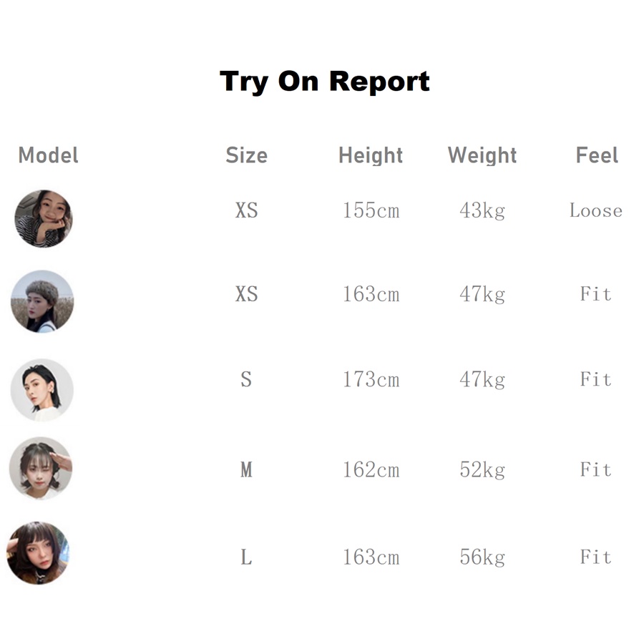Screen dimensions: 644x644
Task: Click the Model column header
Action: (x=48, y=155)
